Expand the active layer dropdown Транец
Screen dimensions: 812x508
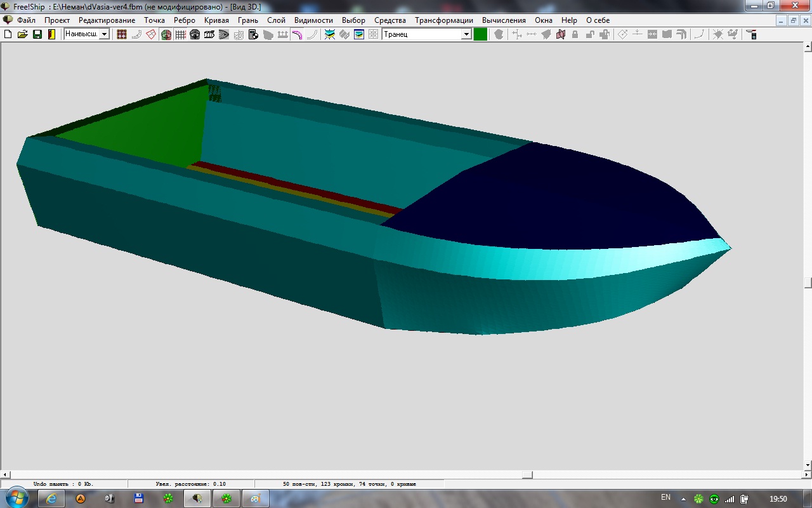pos(466,34)
